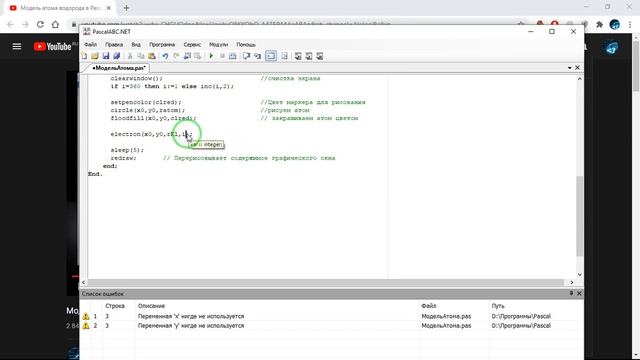The height and width of the screenshot is (360, 640).
Task: Reload the page in Chrome
Action: tap(40, 24)
